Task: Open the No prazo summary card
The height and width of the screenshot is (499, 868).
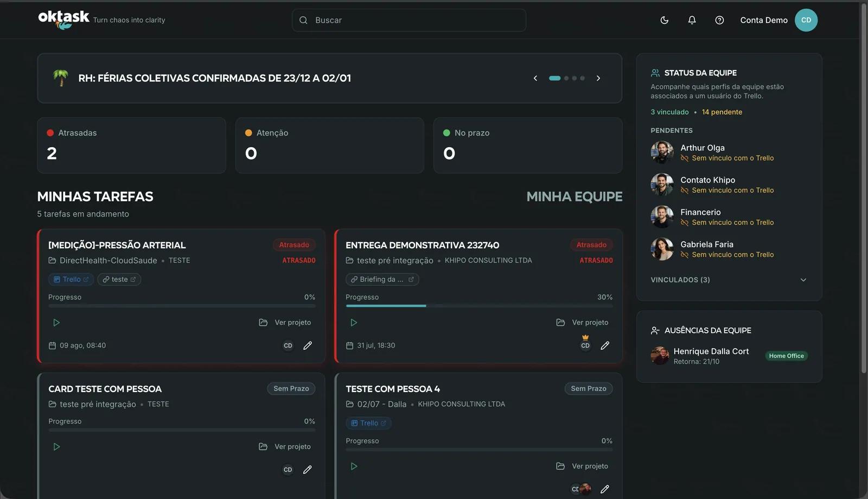Action: click(x=528, y=146)
